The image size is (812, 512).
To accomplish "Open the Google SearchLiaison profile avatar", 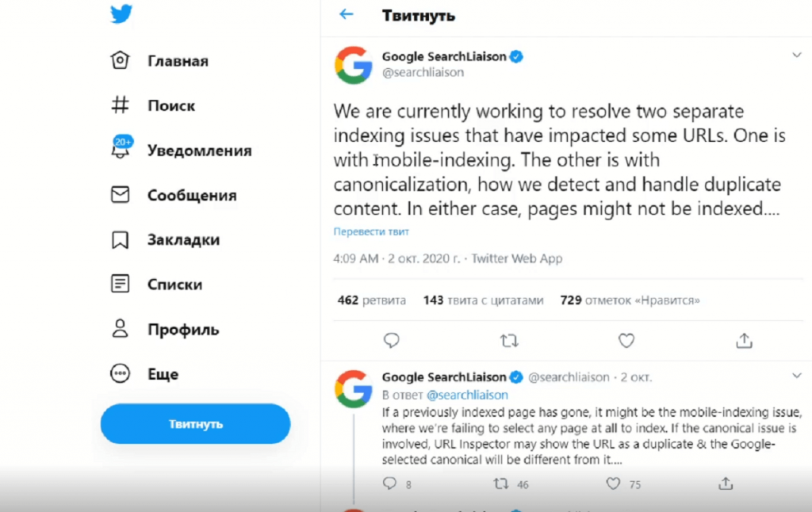I will tap(353, 65).
